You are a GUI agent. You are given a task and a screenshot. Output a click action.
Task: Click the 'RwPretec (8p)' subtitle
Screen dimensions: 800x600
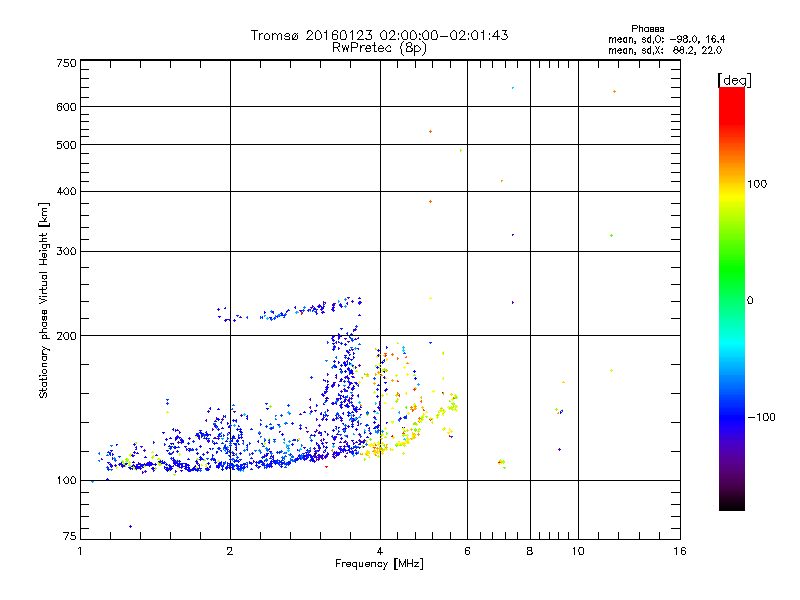coord(379,48)
